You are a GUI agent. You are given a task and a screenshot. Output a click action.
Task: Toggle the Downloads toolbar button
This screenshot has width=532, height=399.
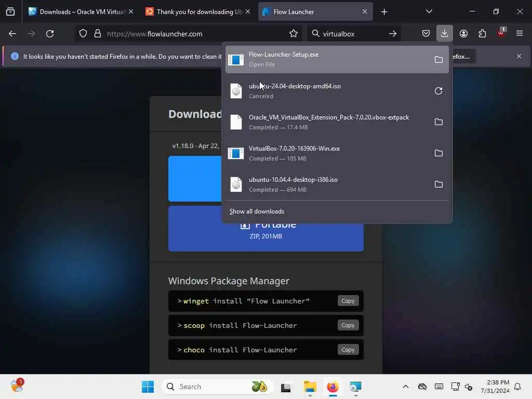445,34
